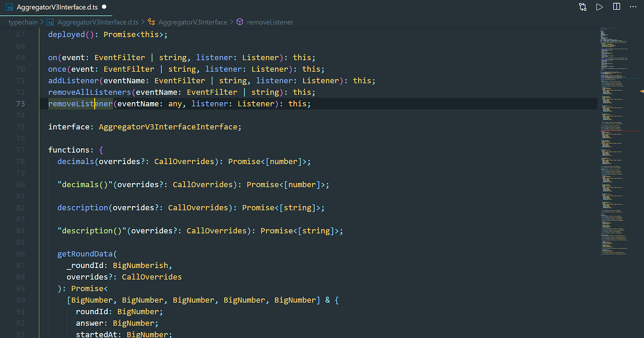Click the interface symbol icon in breadcrumbs
This screenshot has width=644, height=338.
pyautogui.click(x=151, y=22)
